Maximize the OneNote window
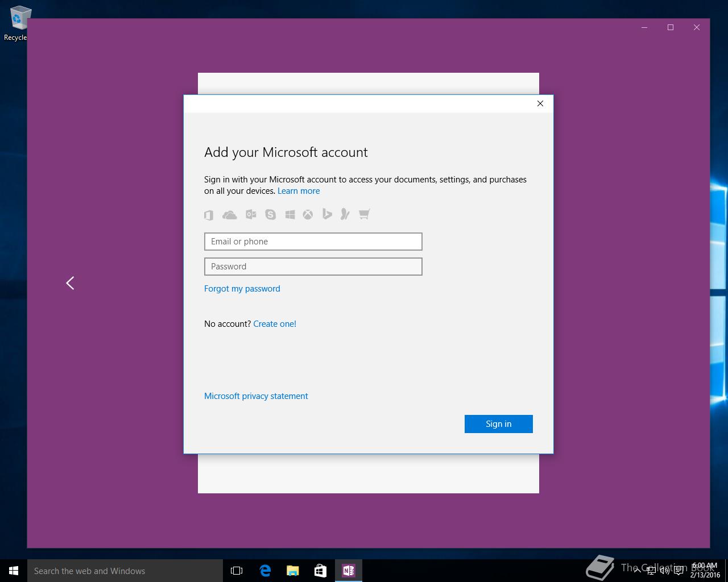Image resolution: width=728 pixels, height=582 pixels. click(671, 27)
